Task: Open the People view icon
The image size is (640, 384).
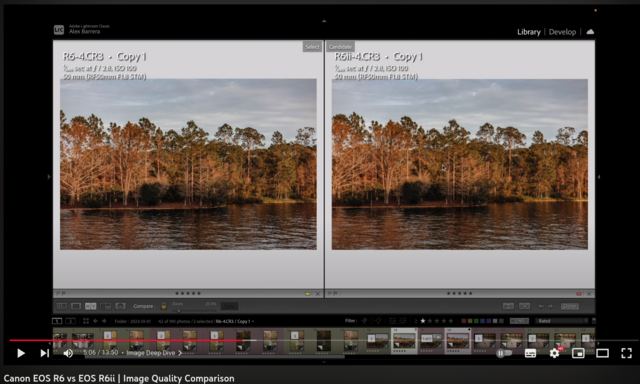Action: pos(120,306)
